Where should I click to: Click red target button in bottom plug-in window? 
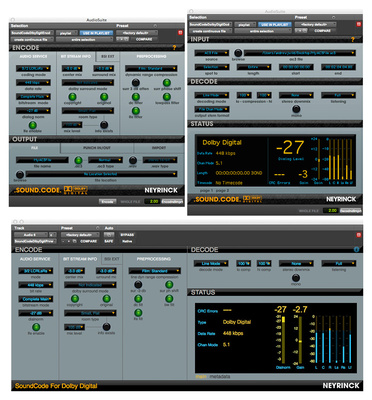tap(359, 235)
